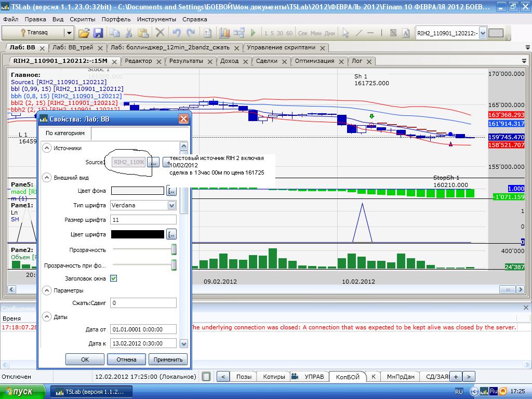This screenshot has width=532, height=399.
Task: Click the Cut scissors icon
Action: pyautogui.click(x=129, y=33)
